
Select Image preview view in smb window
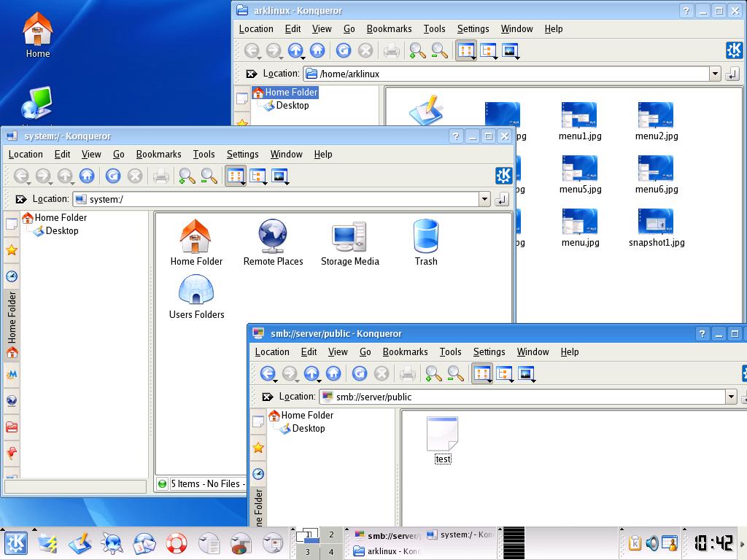[x=526, y=374]
